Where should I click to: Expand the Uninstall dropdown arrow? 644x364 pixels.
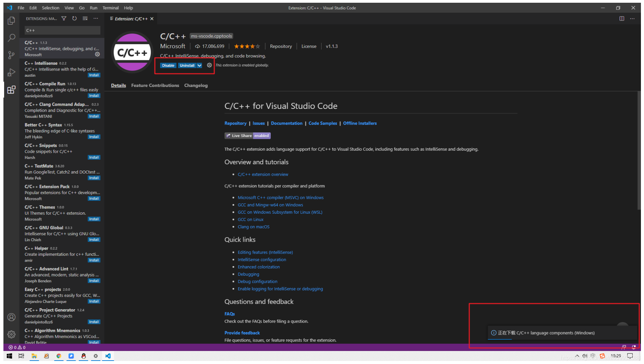pos(199,65)
